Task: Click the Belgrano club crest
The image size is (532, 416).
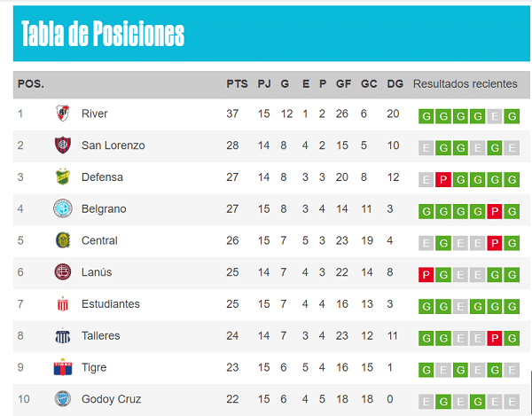Action: point(63,208)
